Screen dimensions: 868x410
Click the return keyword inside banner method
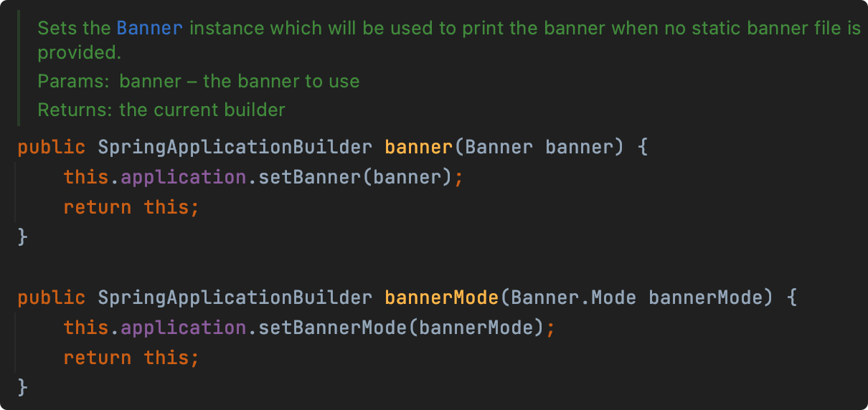pyautogui.click(x=98, y=207)
